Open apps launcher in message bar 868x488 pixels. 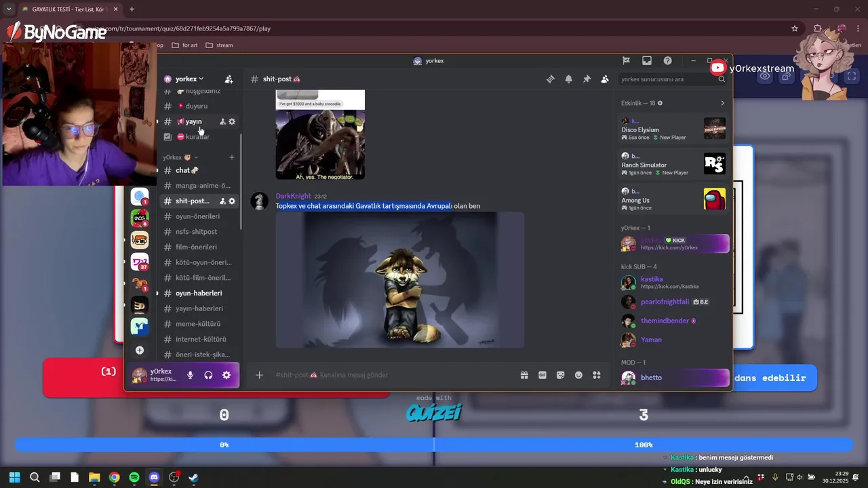click(x=597, y=375)
